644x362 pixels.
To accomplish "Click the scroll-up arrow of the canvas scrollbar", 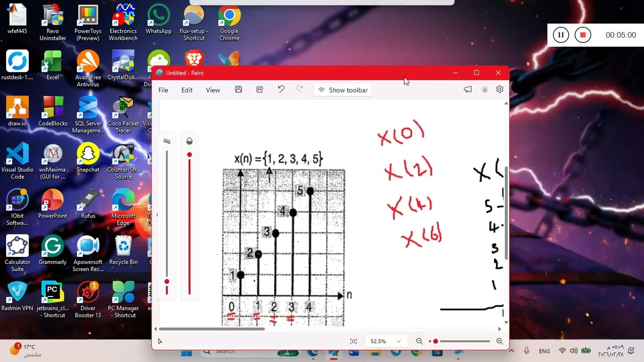I will (506, 104).
